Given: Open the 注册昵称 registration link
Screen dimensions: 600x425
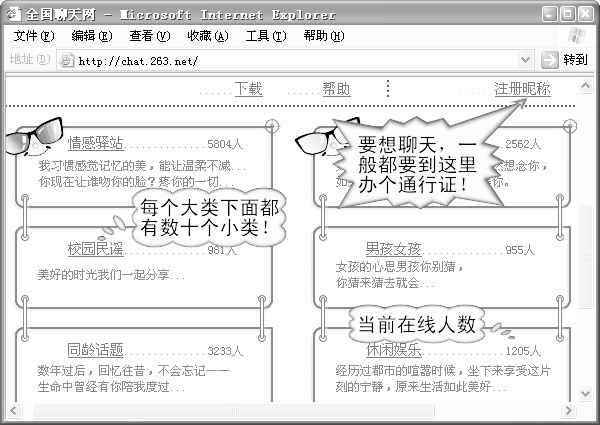Looking at the screenshot, I should pos(522,89).
